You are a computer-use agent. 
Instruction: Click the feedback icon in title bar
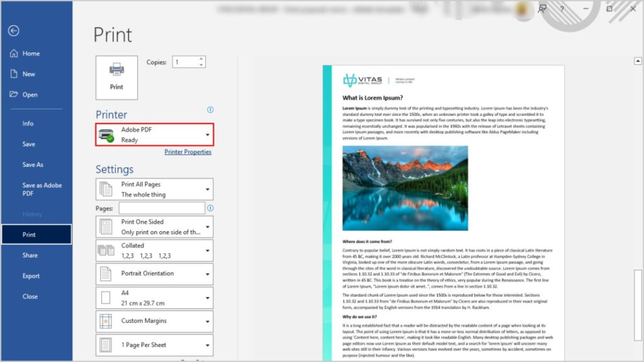pyautogui.click(x=542, y=9)
